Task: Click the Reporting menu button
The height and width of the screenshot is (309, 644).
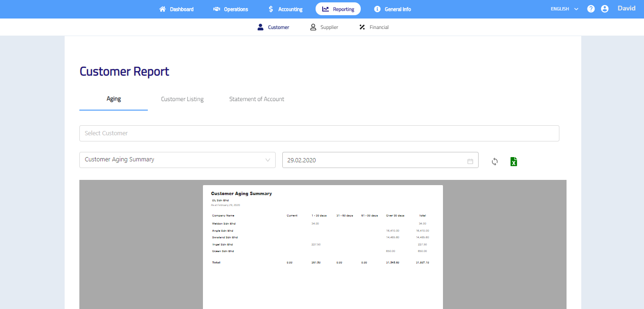Action: tap(338, 9)
